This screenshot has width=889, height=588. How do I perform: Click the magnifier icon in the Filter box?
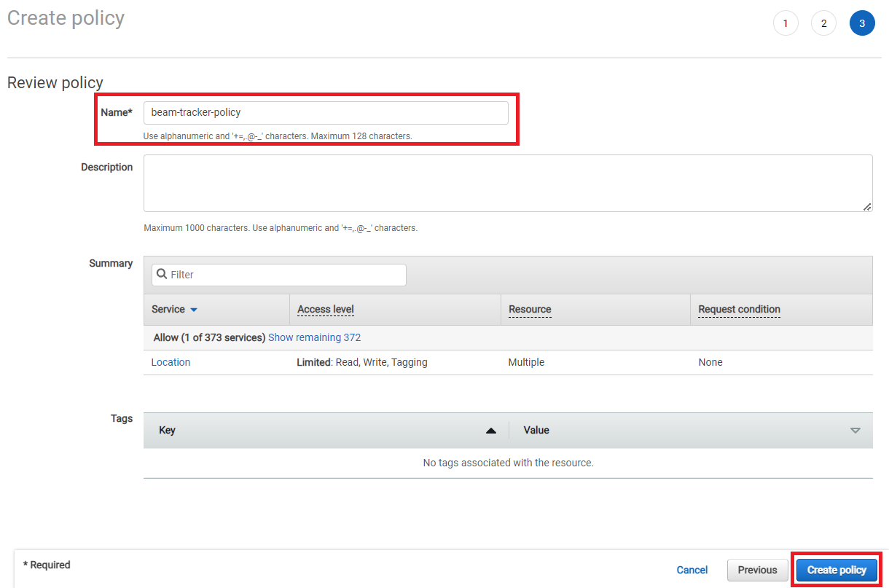[x=161, y=274]
